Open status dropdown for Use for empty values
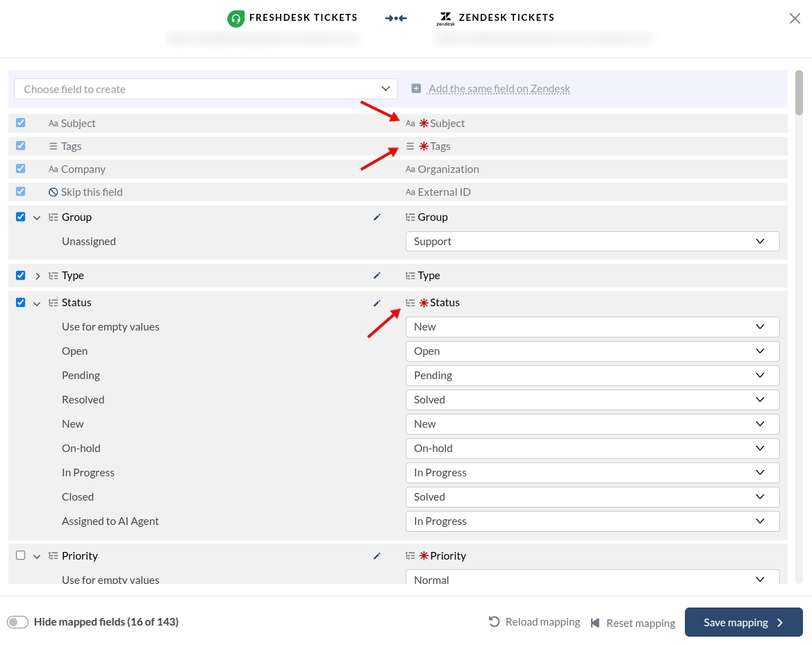The height and width of the screenshot is (645, 812). pyautogui.click(x=593, y=326)
